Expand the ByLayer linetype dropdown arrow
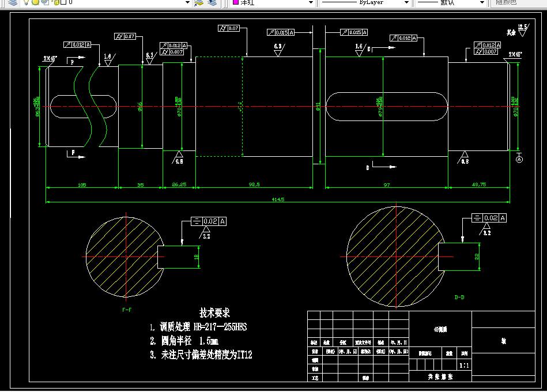Viewport: 547px width, 392px height. coord(406,2)
